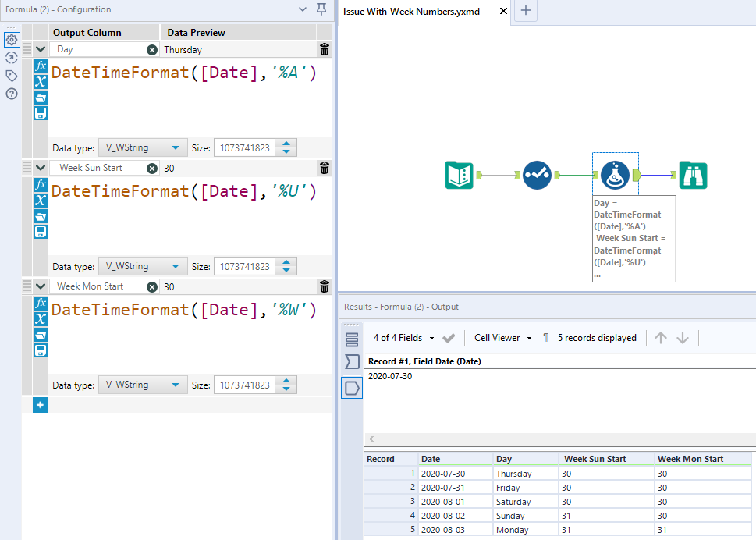
Task: Open the Cell Viewer dropdown
Action: click(502, 338)
